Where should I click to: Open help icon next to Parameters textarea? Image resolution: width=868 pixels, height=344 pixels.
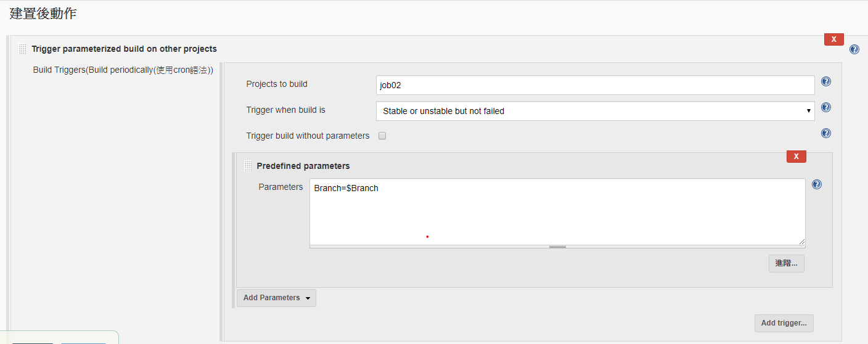coord(817,184)
